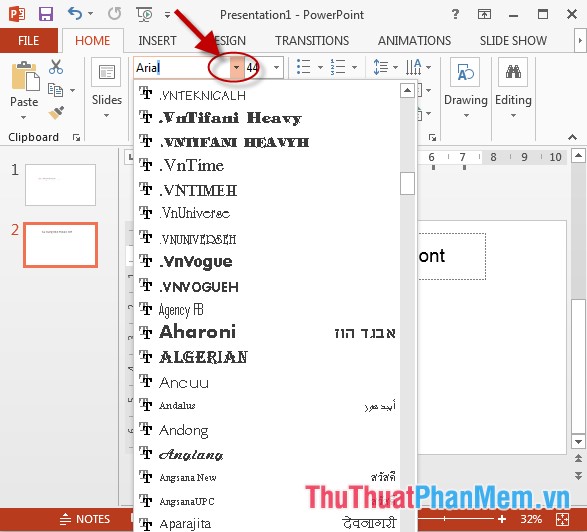Open Text Direction options

(418, 67)
